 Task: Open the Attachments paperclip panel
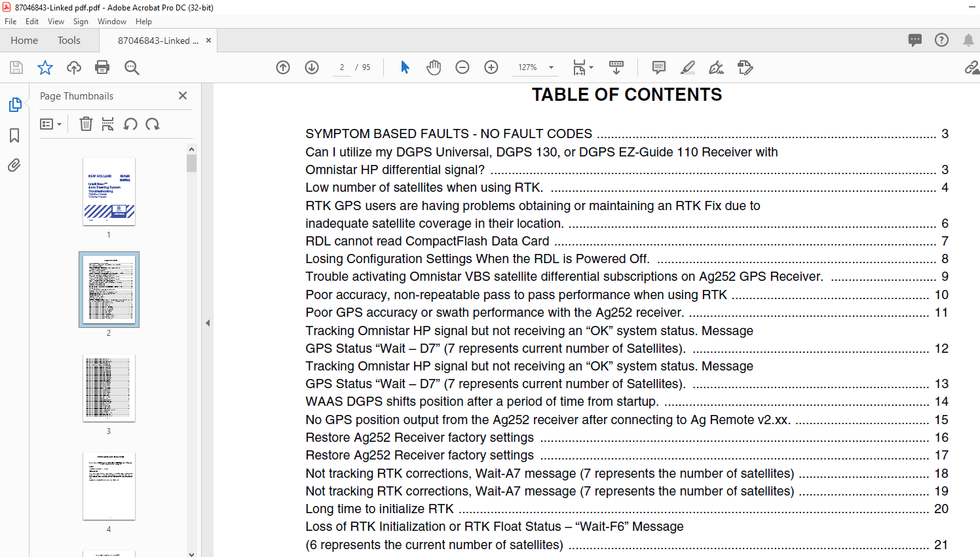pos(14,165)
